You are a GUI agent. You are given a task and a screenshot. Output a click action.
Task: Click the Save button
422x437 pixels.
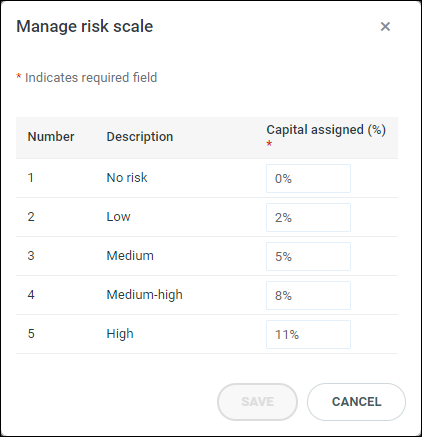coord(257,402)
